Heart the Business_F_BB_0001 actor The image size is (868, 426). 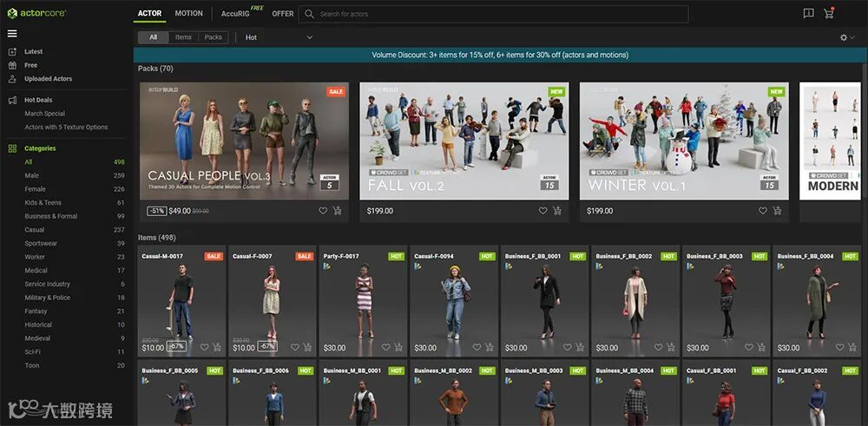click(x=568, y=347)
